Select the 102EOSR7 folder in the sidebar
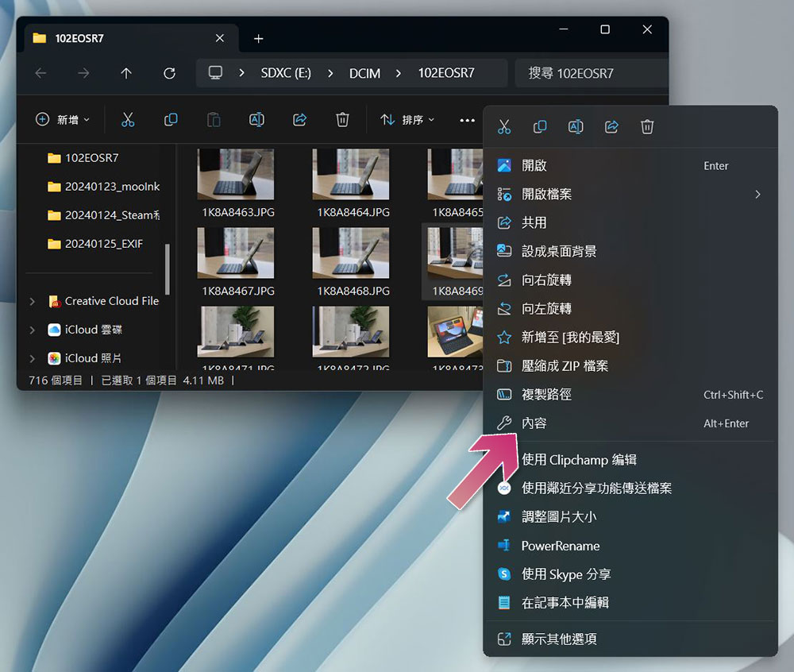 click(x=91, y=158)
